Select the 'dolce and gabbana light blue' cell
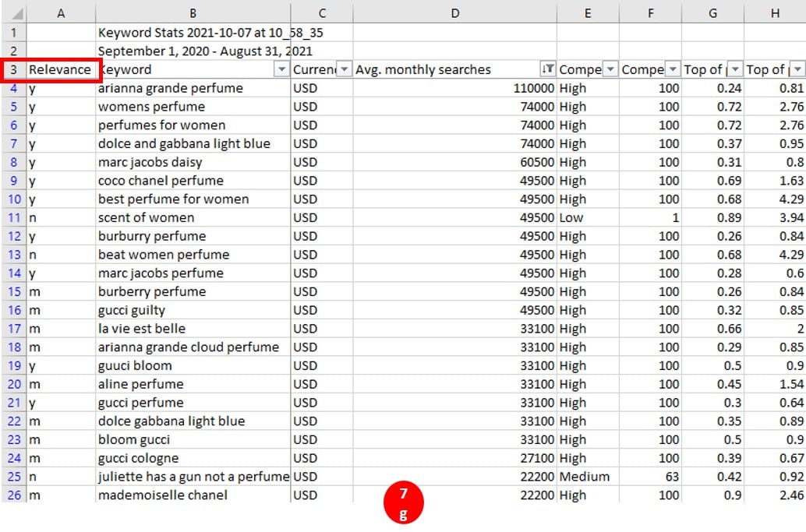This screenshot has width=806, height=532. tap(193, 144)
